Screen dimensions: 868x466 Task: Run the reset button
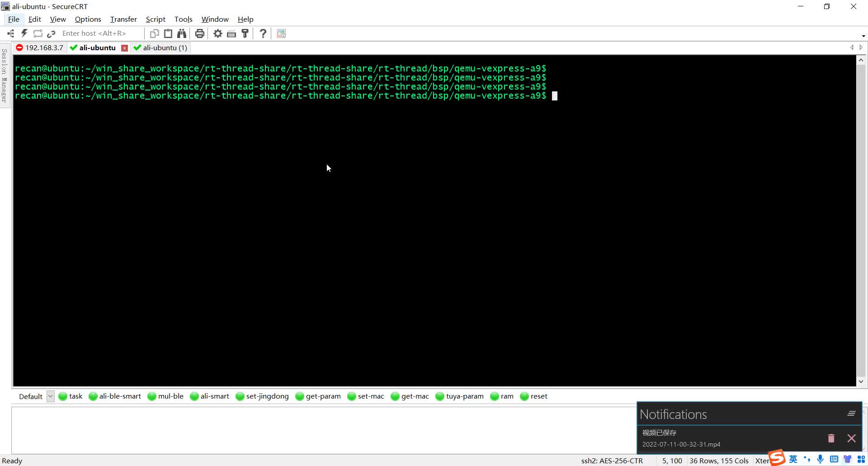534,396
